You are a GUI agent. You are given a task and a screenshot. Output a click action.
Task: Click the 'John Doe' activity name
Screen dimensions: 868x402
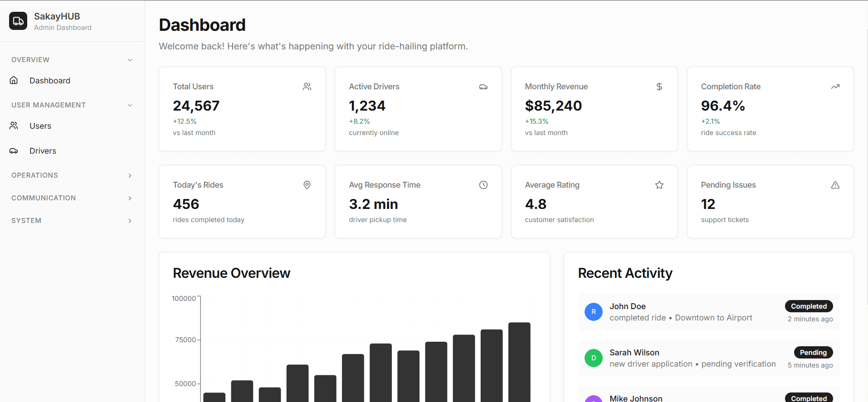coord(627,306)
